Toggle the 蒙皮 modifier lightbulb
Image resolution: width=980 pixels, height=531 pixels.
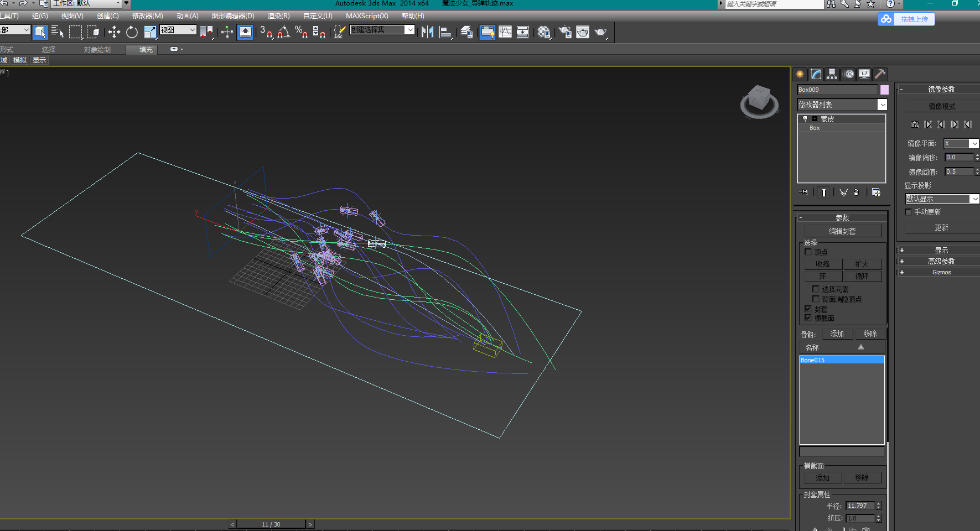805,118
